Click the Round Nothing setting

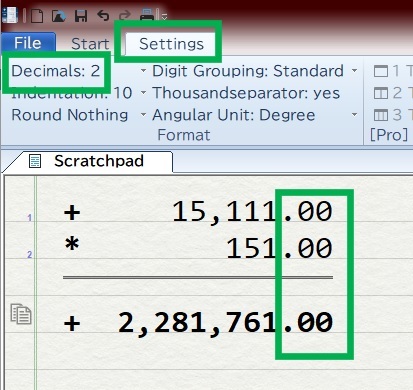(x=70, y=115)
